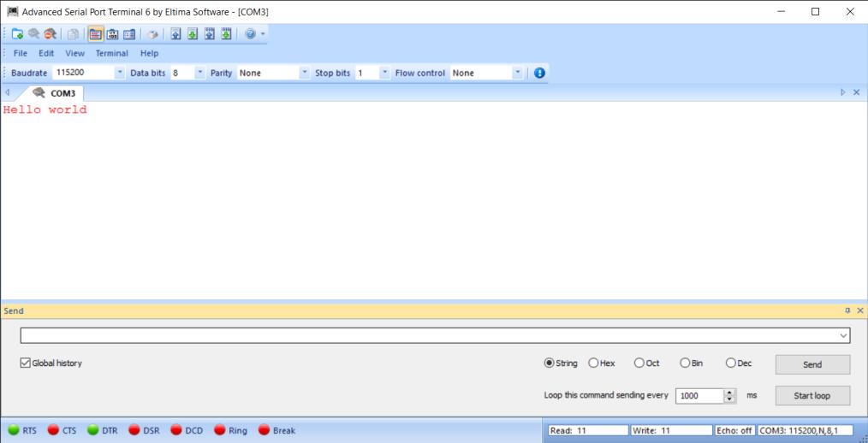Open the View menu

74,53
